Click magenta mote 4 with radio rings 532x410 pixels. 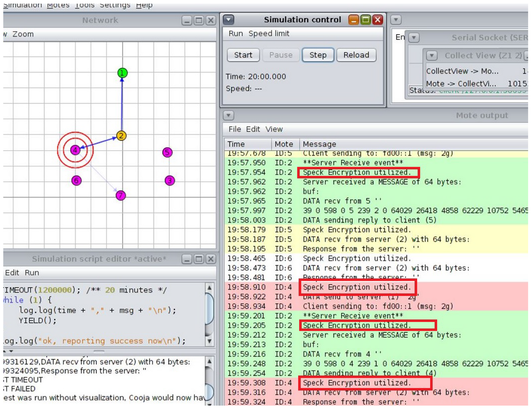coord(75,150)
